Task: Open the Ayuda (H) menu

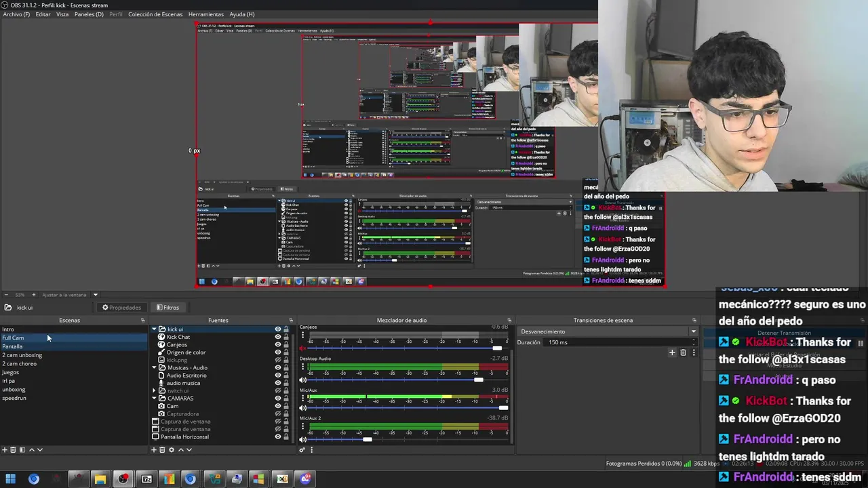Action: 242,14
